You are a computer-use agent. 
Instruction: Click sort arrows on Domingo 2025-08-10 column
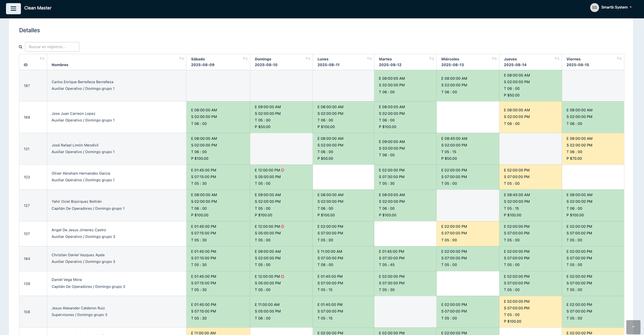308,59
